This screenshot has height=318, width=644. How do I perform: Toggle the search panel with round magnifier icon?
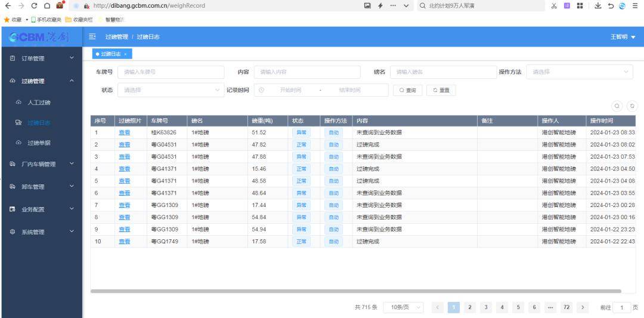point(617,106)
